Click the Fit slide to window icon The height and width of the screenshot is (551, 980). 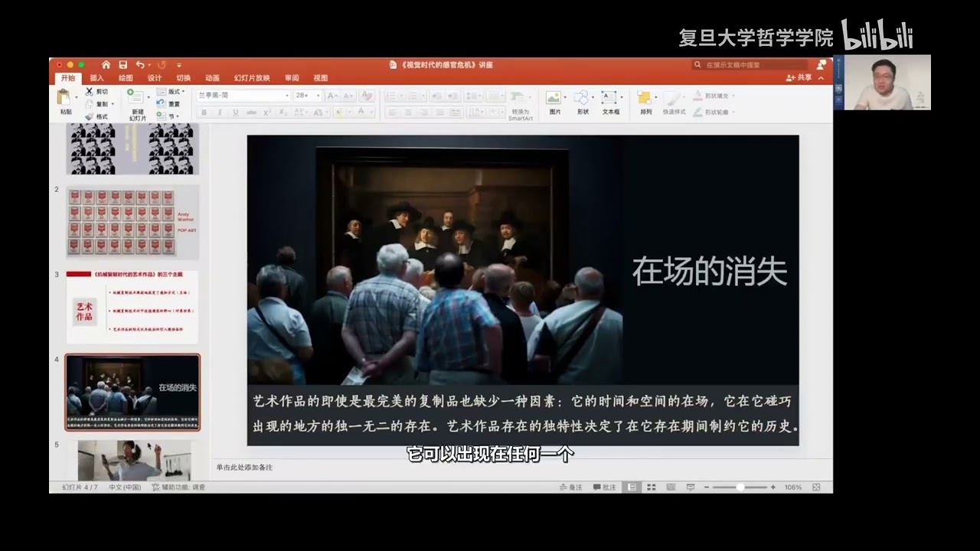816,487
